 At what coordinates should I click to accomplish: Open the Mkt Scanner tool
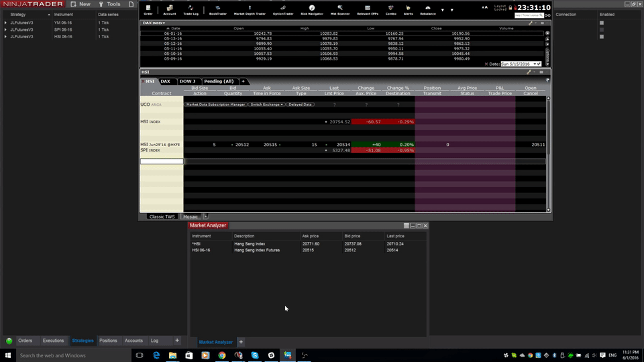[340, 10]
